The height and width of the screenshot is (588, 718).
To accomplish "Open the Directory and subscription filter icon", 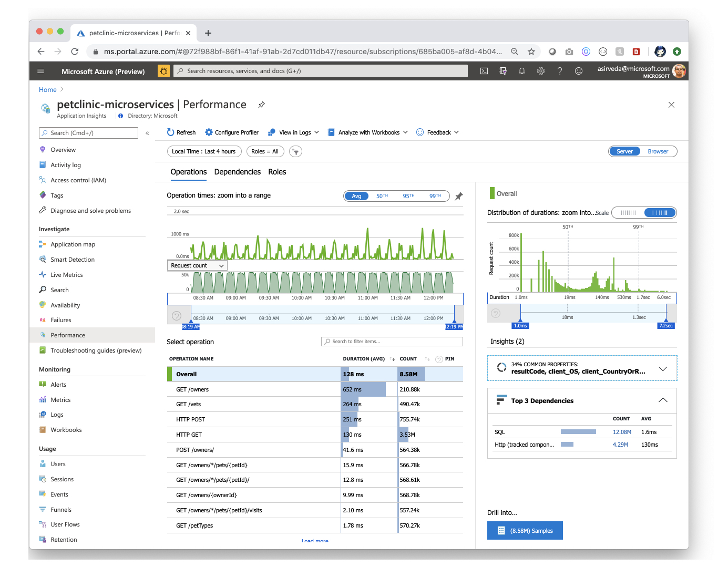I will pos(503,71).
